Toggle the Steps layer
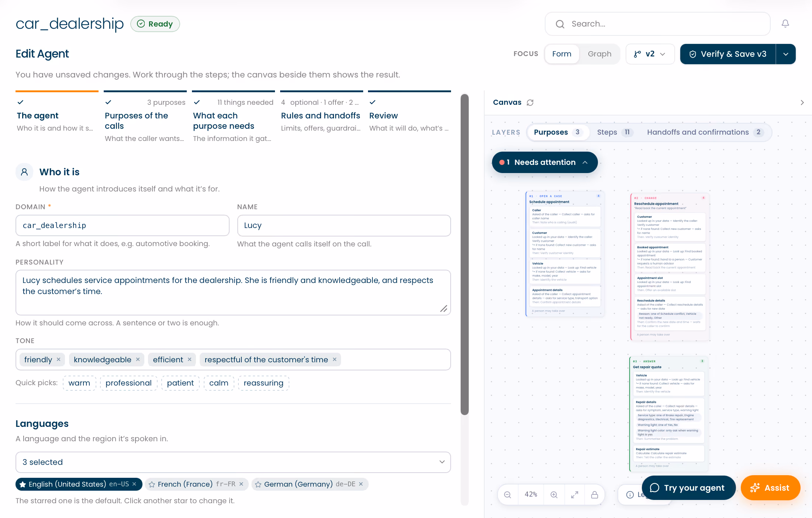The width and height of the screenshot is (812, 518). (615, 132)
